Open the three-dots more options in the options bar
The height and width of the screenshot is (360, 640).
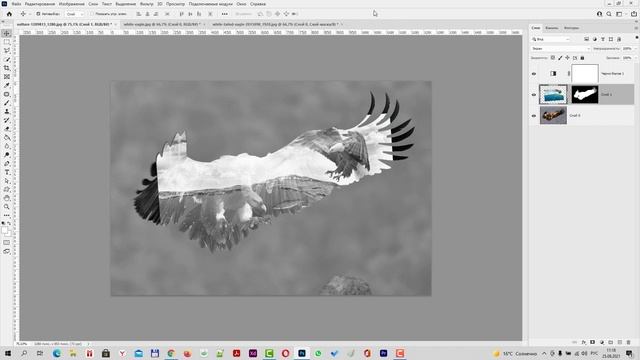pos(224,14)
